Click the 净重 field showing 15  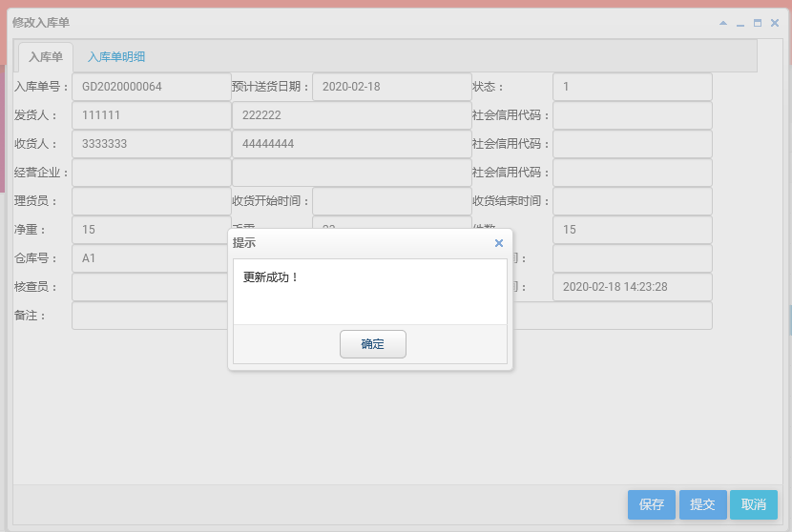152,230
